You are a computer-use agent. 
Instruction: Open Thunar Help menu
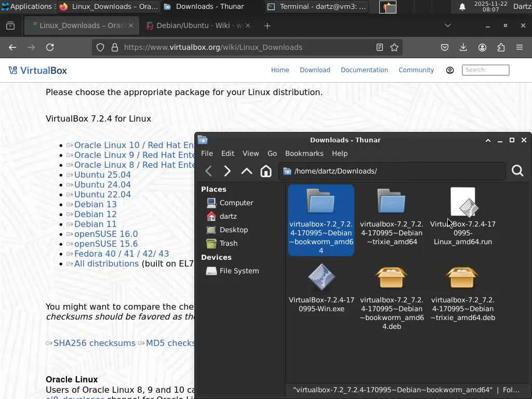click(x=340, y=154)
